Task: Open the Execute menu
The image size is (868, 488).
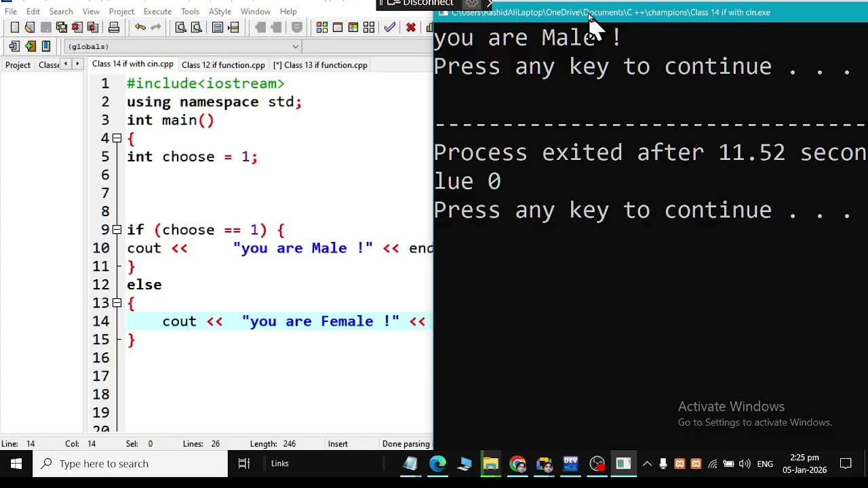Action: tap(157, 12)
